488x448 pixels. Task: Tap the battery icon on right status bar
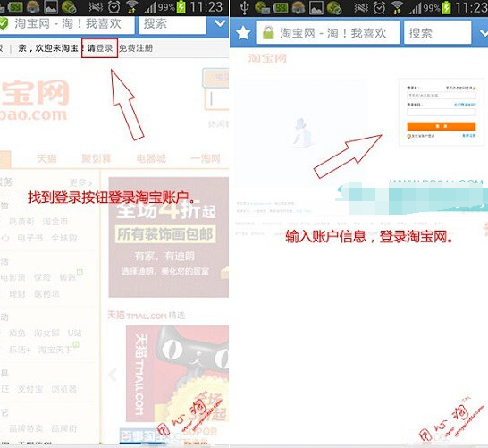[x=447, y=8]
